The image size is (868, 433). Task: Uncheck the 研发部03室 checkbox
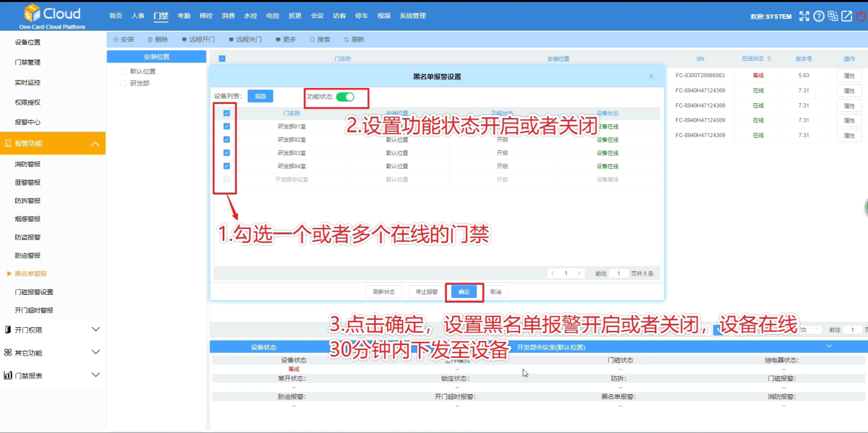[227, 153]
